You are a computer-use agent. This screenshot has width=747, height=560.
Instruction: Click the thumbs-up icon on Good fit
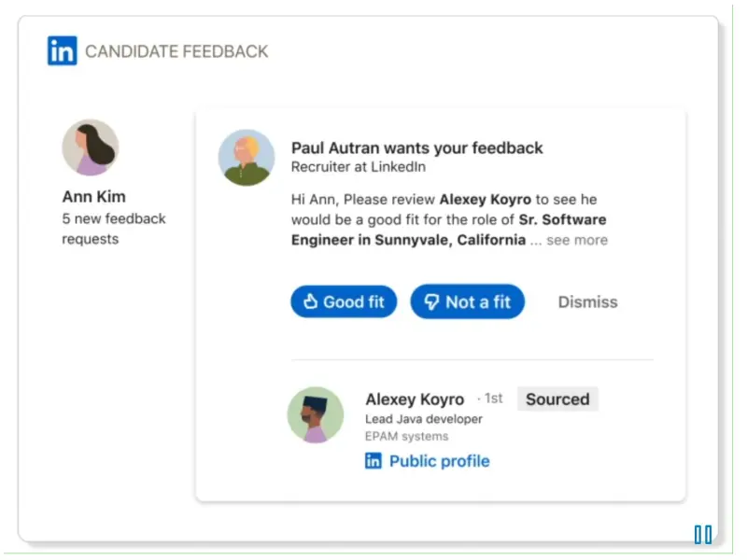pos(310,302)
